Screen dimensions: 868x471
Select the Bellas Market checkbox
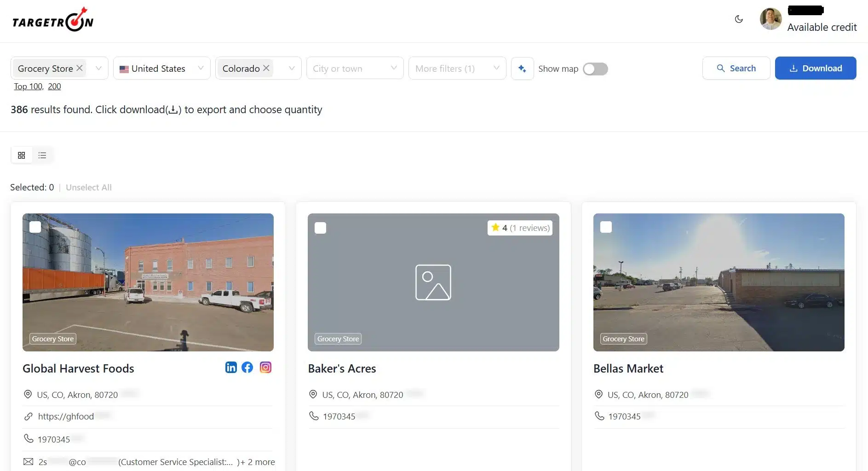point(606,227)
